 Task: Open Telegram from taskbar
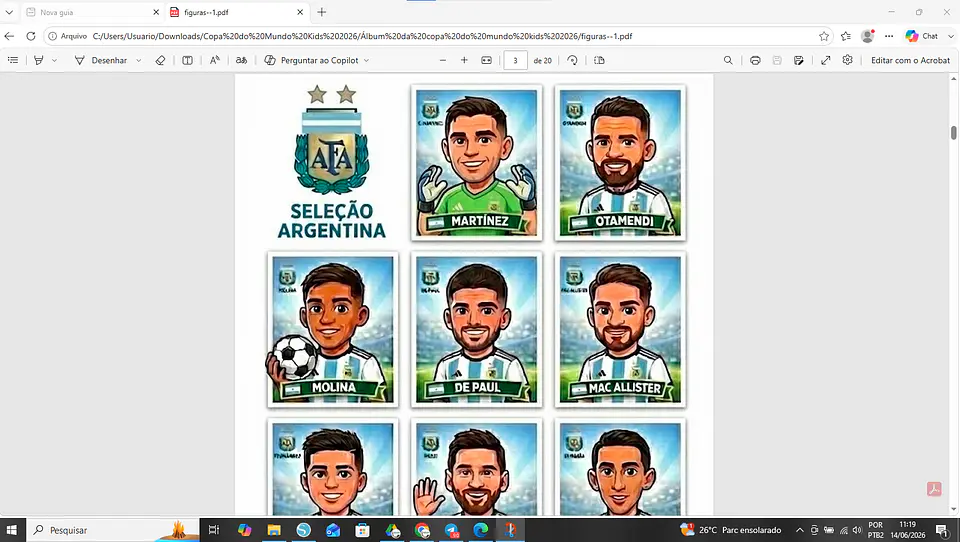click(451, 530)
